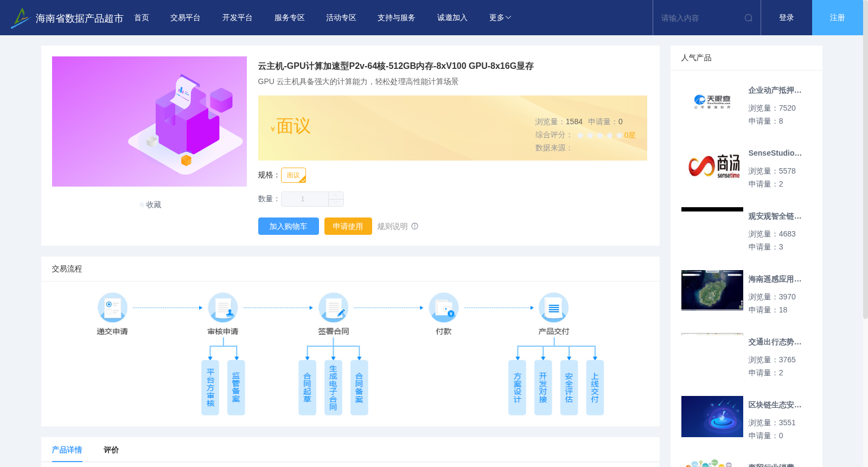
Task: Click the 签署合同 step icon
Action: [x=334, y=308]
